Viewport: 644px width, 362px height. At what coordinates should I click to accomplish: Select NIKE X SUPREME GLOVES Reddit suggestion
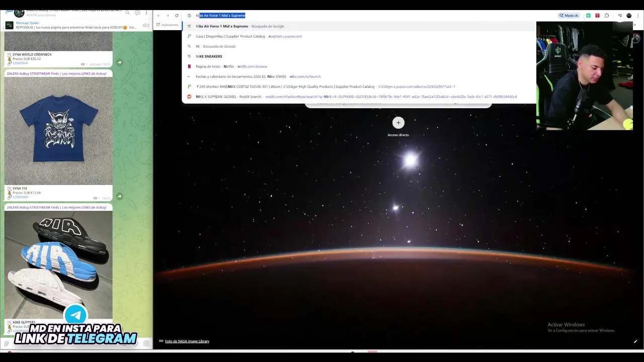[359, 97]
